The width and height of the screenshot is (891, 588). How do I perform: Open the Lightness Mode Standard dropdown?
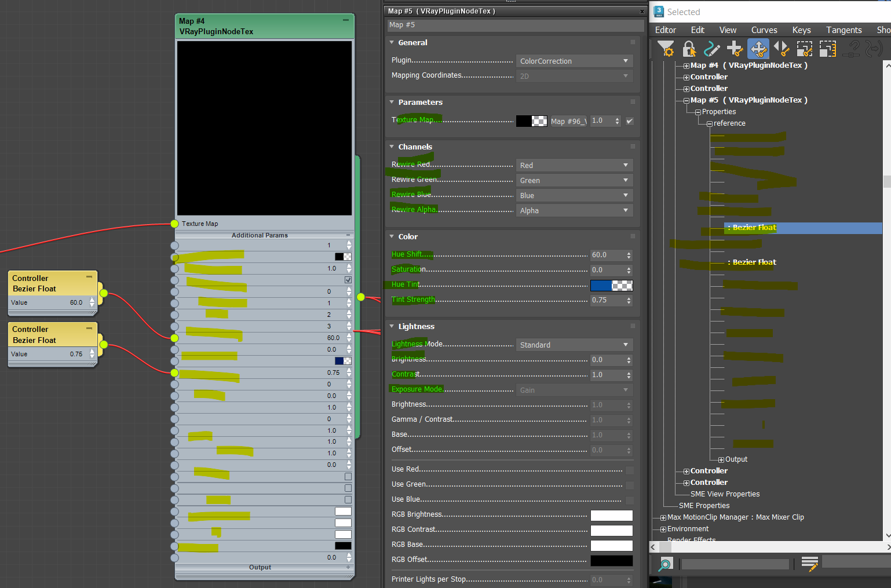pos(574,345)
